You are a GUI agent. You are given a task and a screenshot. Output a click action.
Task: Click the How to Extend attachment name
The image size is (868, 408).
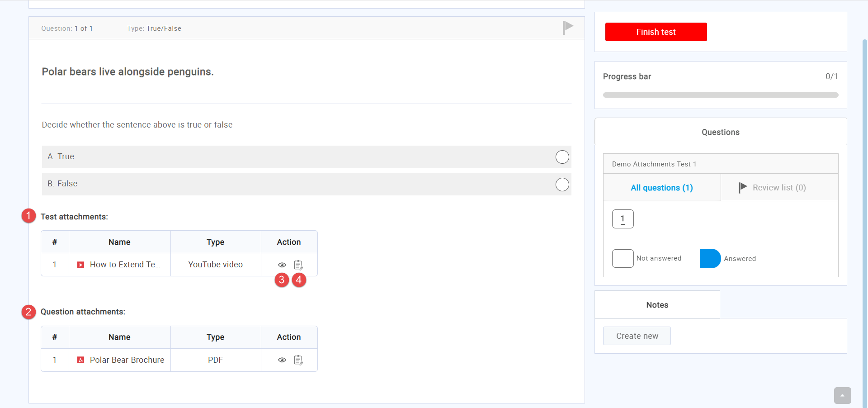125,265
